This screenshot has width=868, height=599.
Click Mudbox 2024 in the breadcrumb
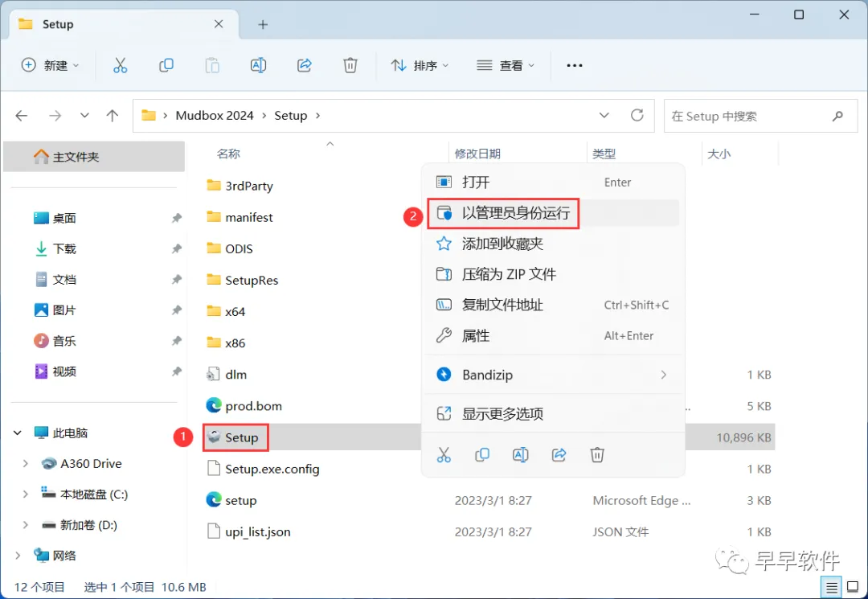pos(215,116)
